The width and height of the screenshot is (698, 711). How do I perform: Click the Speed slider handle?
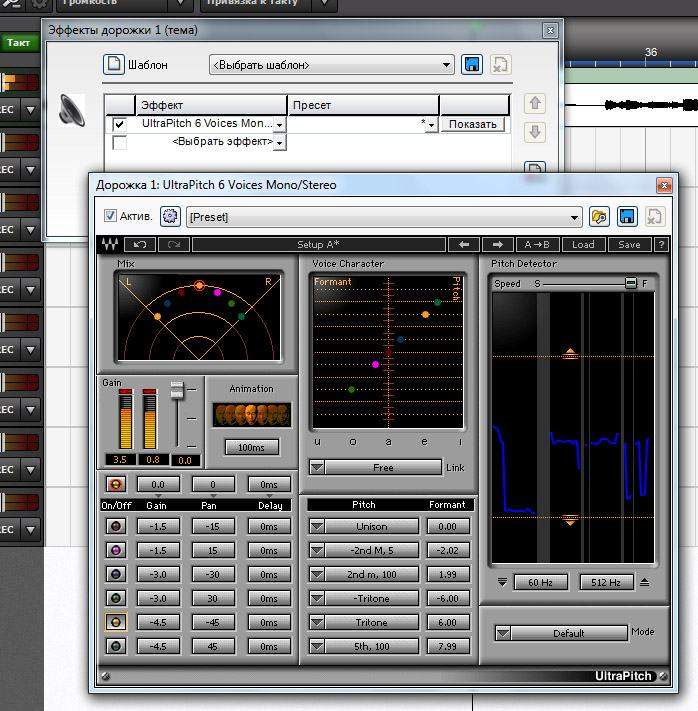[630, 283]
